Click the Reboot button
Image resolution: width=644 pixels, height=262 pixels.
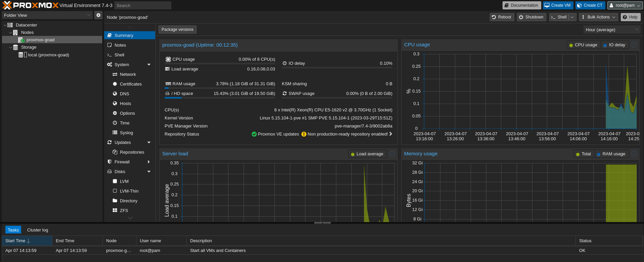point(502,17)
